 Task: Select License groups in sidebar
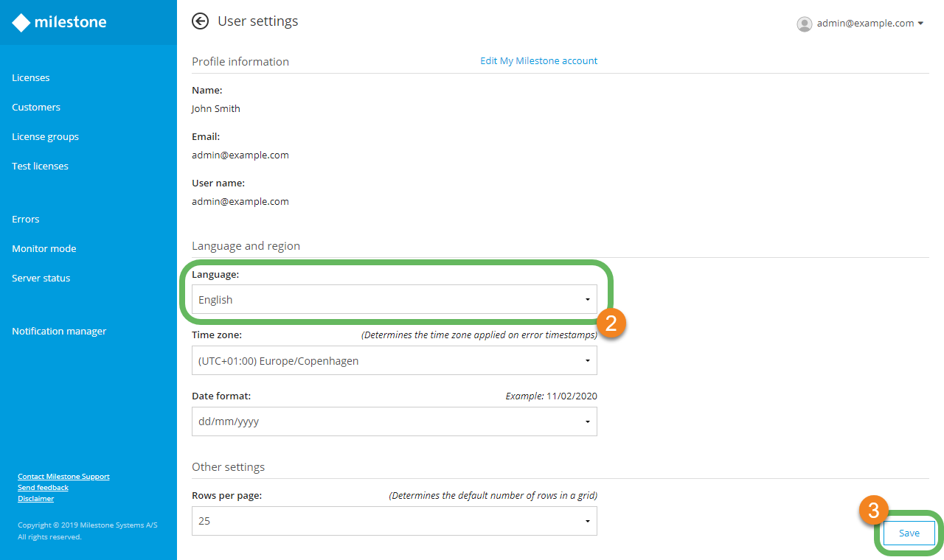point(45,137)
